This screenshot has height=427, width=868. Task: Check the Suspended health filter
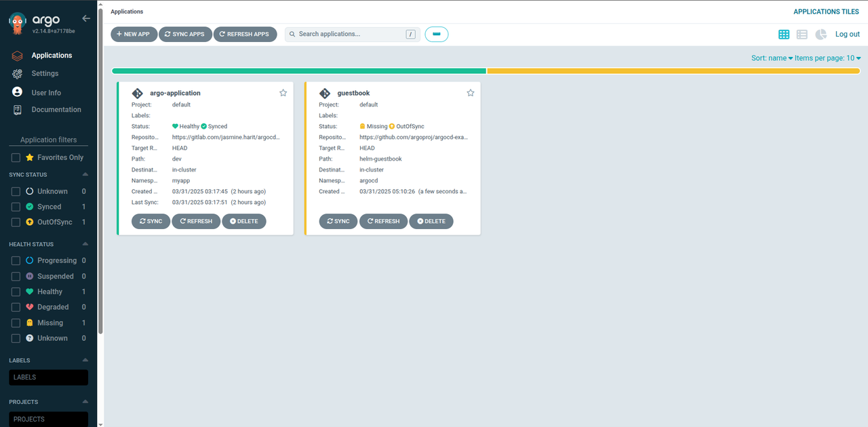click(16, 276)
